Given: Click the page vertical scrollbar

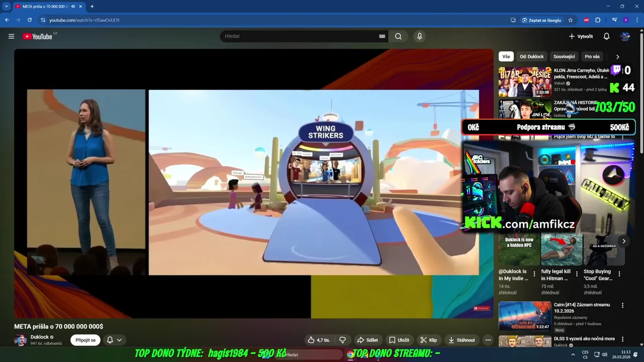Looking at the screenshot, I should 641,93.
